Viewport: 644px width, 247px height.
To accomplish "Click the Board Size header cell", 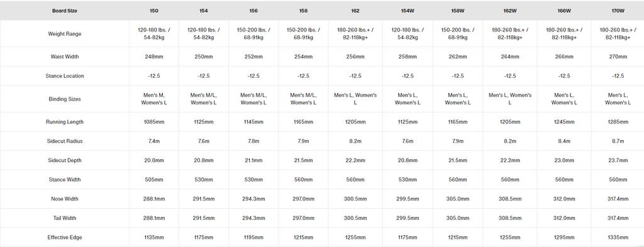I will (x=65, y=11).
